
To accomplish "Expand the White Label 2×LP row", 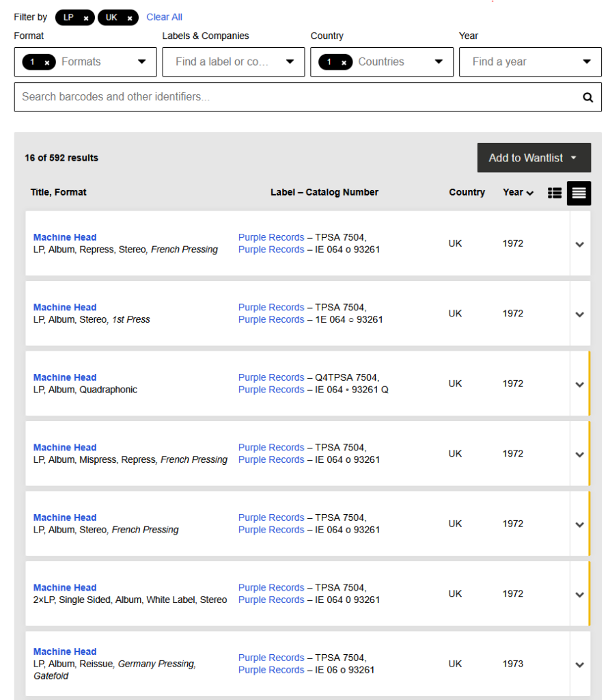I will [579, 594].
